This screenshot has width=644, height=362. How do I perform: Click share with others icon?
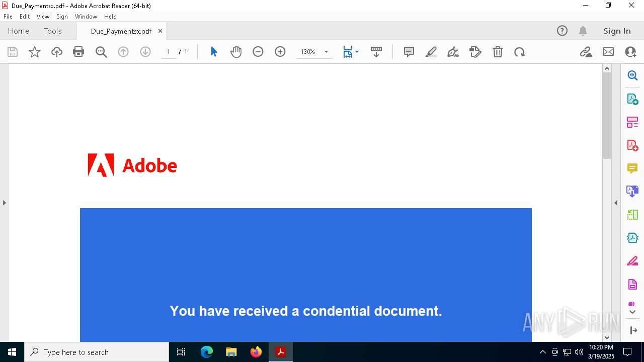click(630, 52)
